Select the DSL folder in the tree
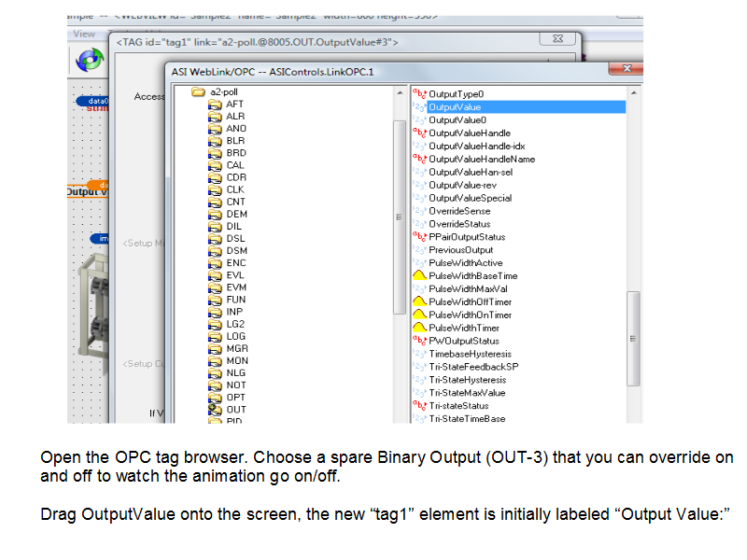 click(235, 239)
